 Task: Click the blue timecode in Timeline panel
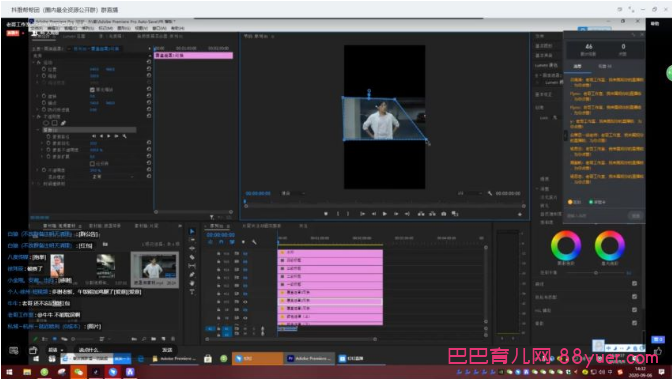(x=221, y=235)
